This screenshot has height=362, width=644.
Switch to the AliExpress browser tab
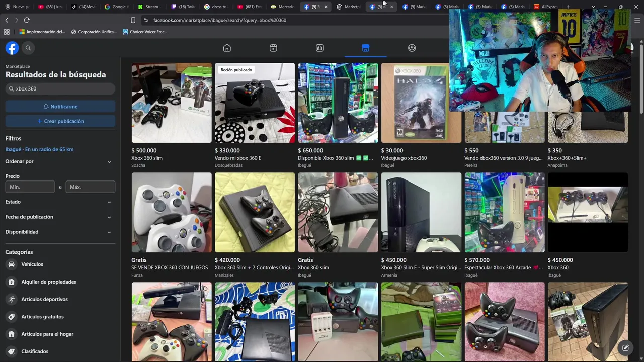click(547, 7)
